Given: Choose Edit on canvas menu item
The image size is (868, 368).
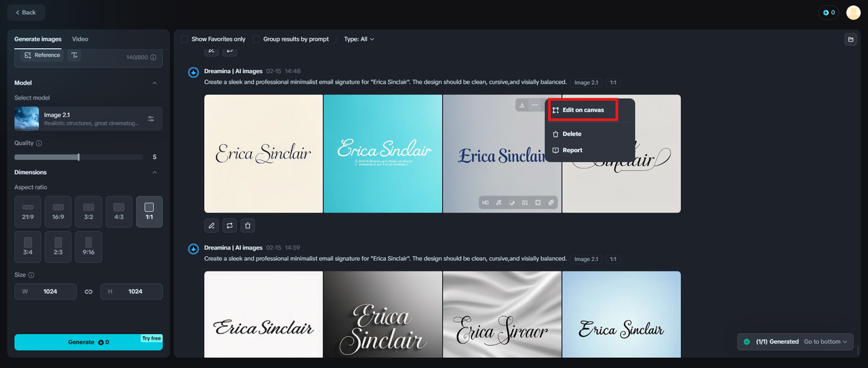Looking at the screenshot, I should 583,110.
